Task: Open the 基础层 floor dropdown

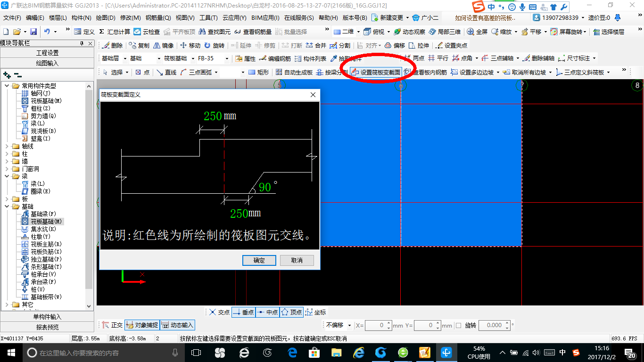Action: pyautogui.click(x=125, y=58)
